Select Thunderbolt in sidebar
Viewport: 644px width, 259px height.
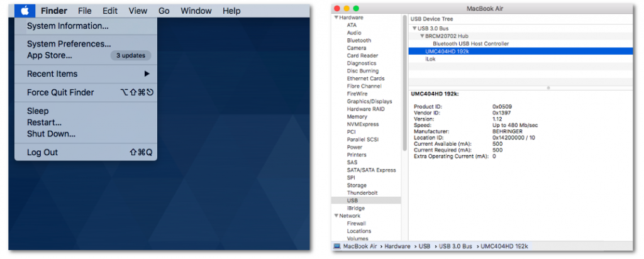[362, 192]
